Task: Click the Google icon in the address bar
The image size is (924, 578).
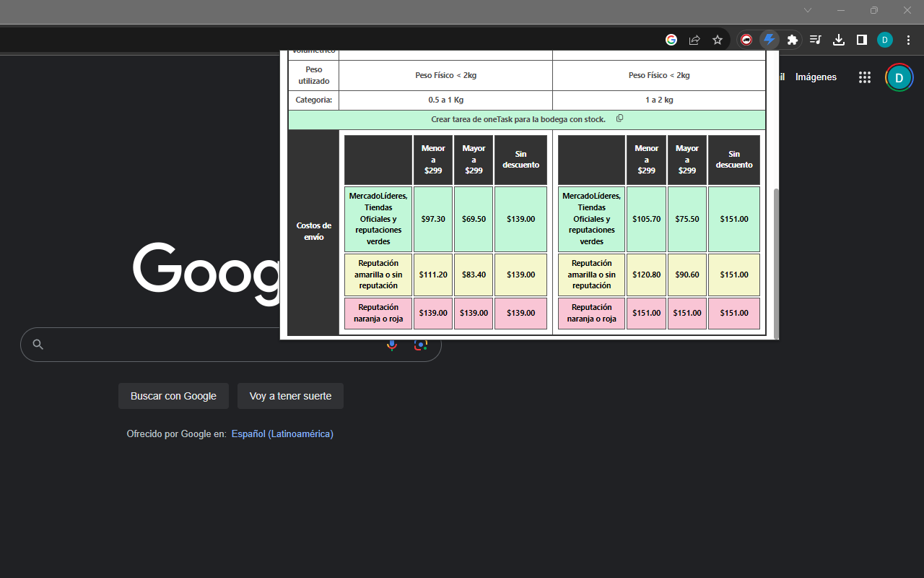Action: click(x=671, y=40)
